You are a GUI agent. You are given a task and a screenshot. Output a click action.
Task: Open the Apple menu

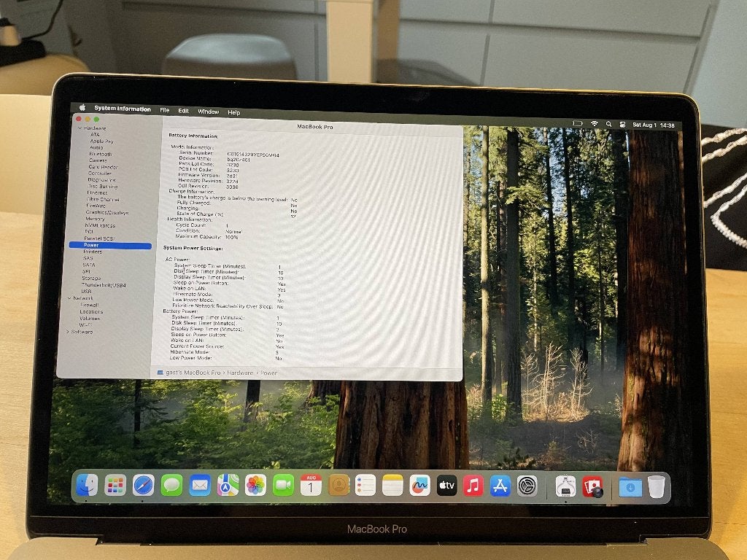tap(82, 108)
